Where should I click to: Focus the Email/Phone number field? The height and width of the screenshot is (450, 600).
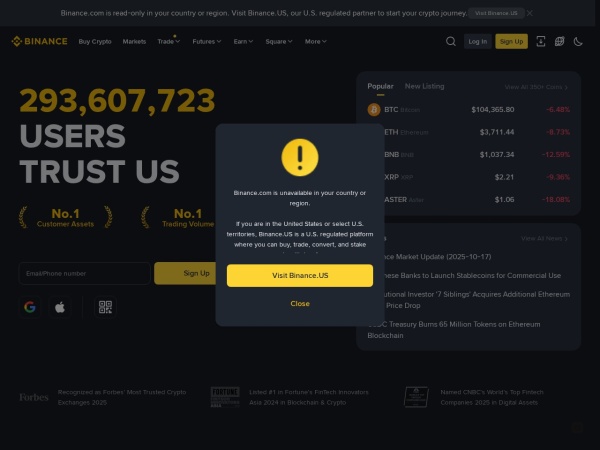click(x=84, y=273)
